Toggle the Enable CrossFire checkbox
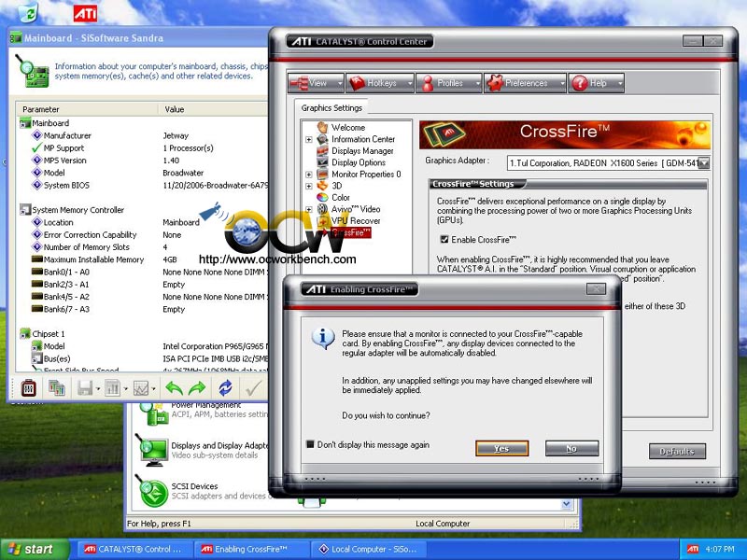This screenshot has height=560, width=747. pyautogui.click(x=444, y=240)
